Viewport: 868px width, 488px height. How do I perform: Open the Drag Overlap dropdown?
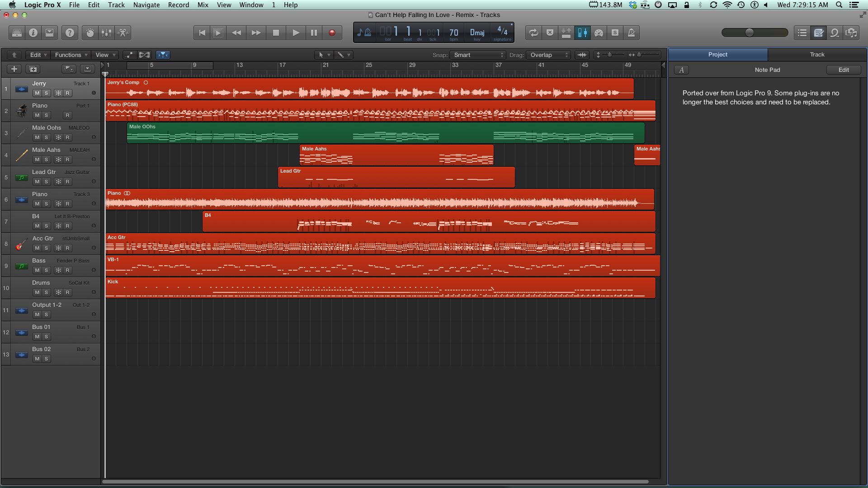pyautogui.click(x=549, y=55)
